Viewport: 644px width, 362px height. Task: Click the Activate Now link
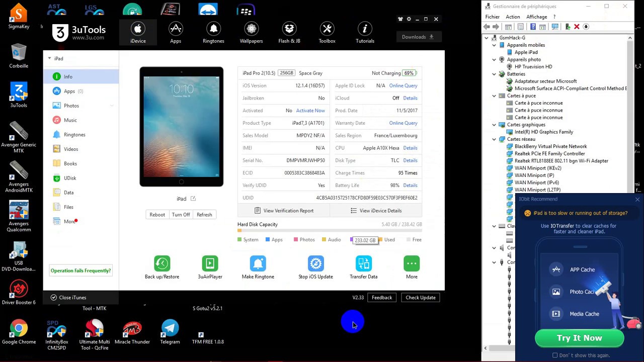(x=310, y=111)
